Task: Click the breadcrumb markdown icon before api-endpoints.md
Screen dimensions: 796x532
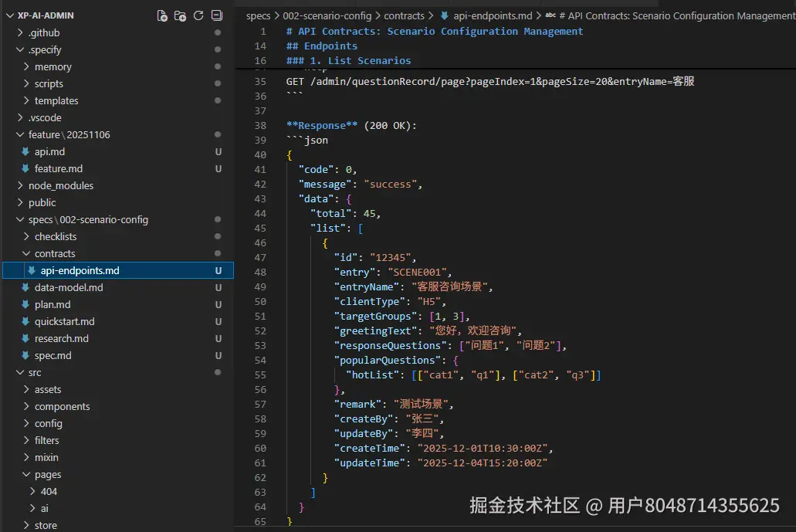Action: (x=444, y=15)
